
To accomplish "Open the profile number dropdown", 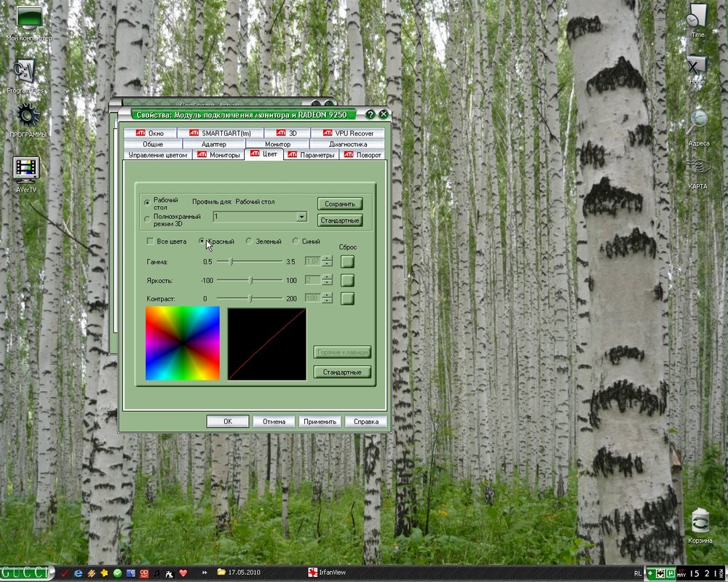I will tap(301, 217).
